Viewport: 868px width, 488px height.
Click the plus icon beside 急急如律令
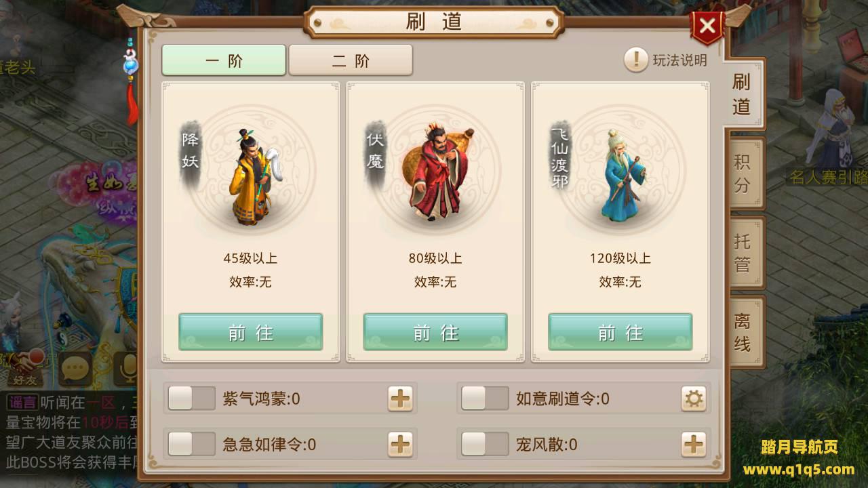[400, 445]
